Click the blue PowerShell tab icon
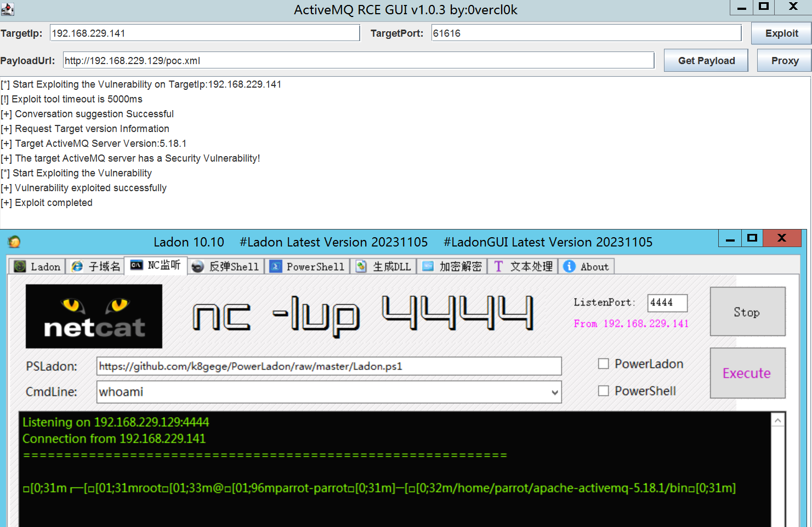The height and width of the screenshot is (527, 812). pyautogui.click(x=276, y=266)
